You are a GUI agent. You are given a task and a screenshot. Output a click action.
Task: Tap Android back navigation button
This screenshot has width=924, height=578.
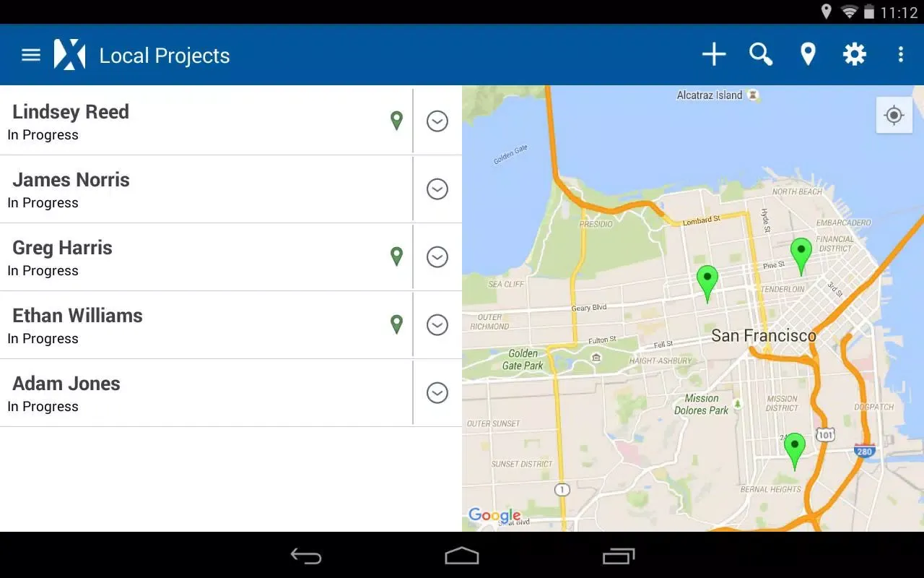(x=306, y=556)
